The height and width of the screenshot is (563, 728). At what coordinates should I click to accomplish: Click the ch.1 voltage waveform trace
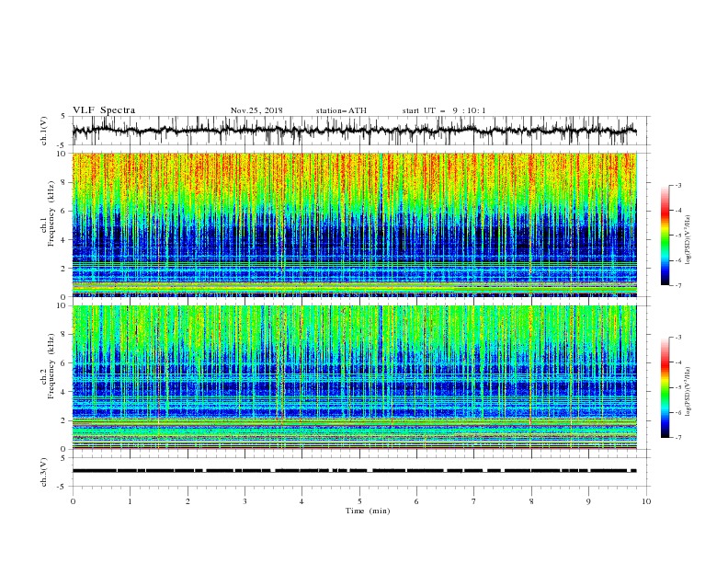coord(354,131)
